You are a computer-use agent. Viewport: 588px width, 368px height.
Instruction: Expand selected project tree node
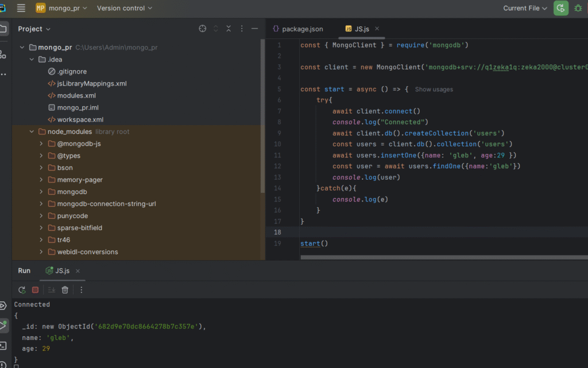tap(216, 29)
